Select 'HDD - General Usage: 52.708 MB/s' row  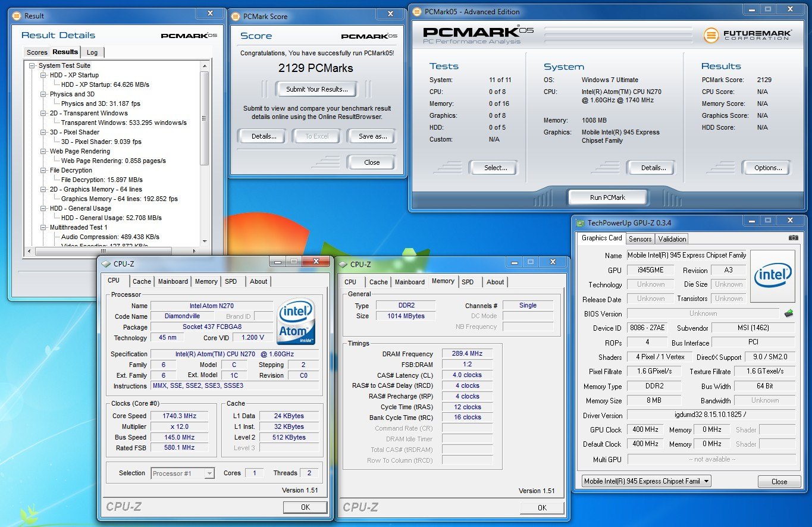[x=111, y=218]
